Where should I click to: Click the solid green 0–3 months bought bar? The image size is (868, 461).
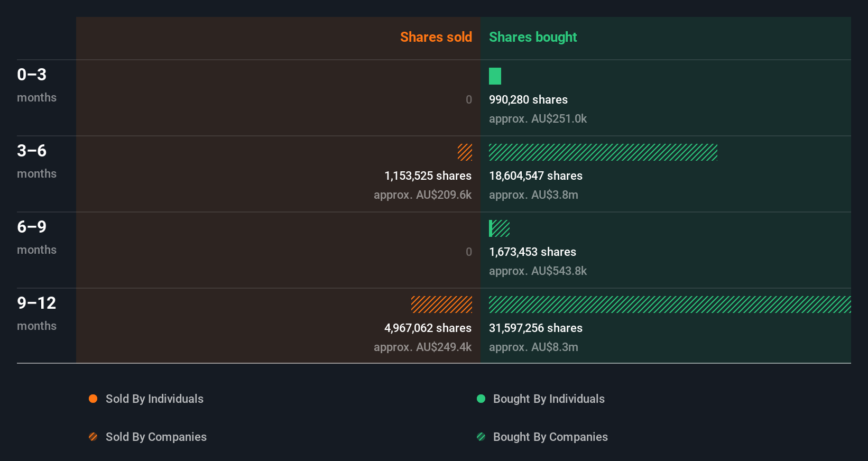coord(495,76)
